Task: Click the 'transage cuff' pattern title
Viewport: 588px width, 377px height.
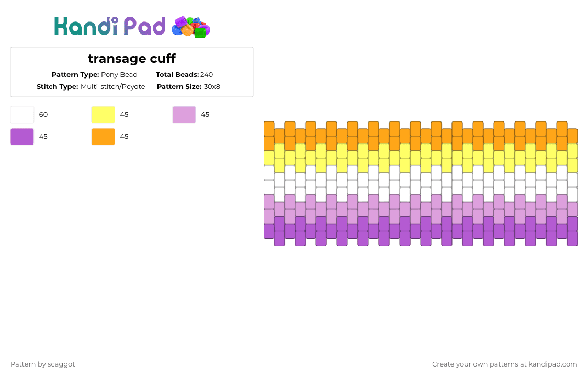Action: pos(132,59)
